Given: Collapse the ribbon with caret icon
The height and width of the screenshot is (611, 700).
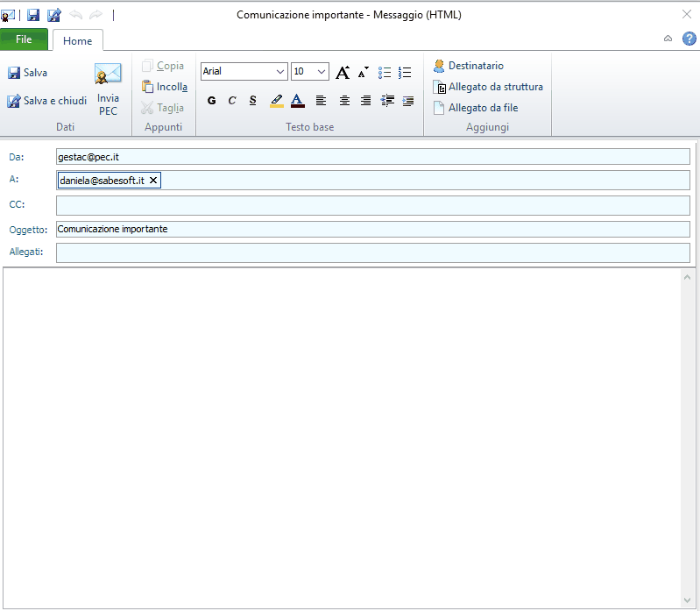Looking at the screenshot, I should (x=668, y=39).
